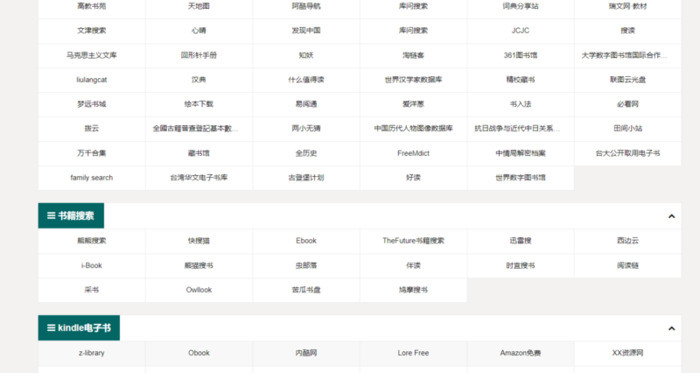This screenshot has height=373, width=700.
Task: Select the kindle电子书 section header tab
Action: coord(79,328)
